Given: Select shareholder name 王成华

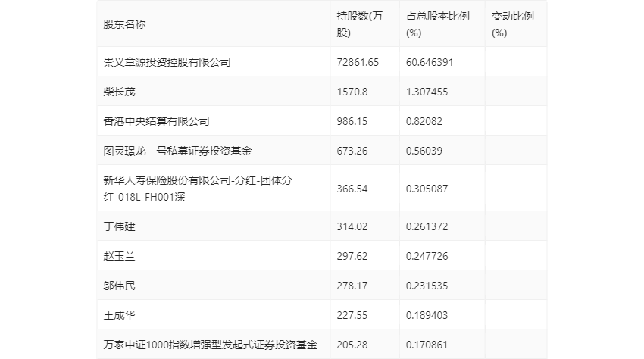Looking at the screenshot, I should (x=119, y=315).
